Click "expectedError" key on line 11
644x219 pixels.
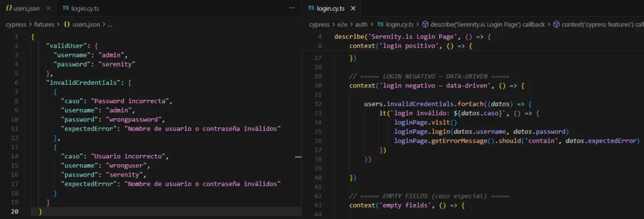click(89, 129)
